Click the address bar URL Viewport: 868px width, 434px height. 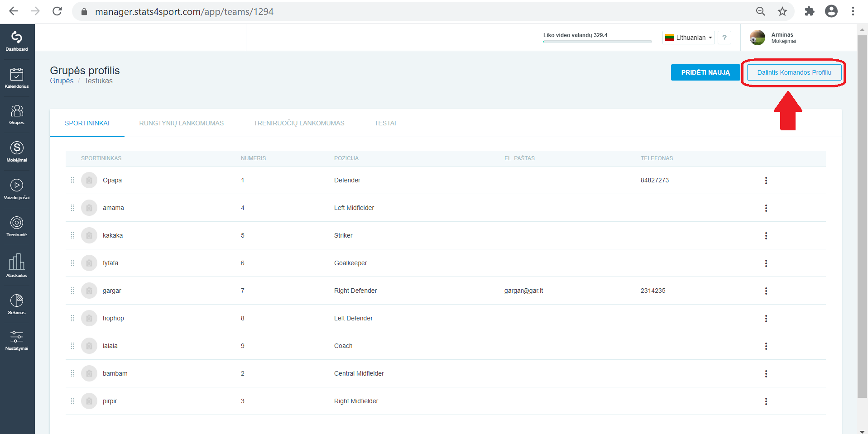point(184,11)
